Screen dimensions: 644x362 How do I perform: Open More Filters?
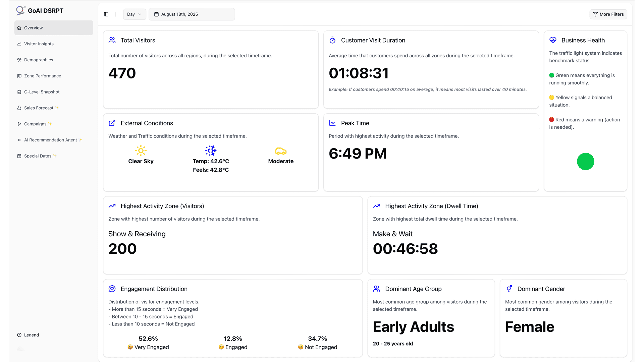point(608,14)
